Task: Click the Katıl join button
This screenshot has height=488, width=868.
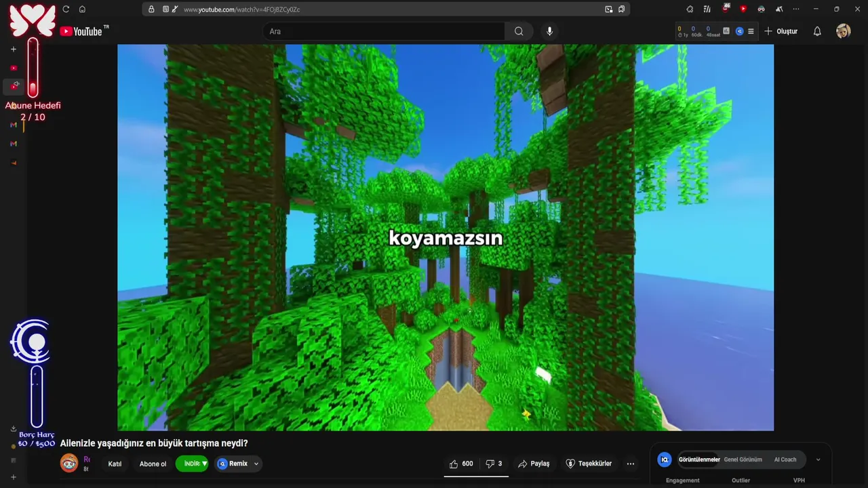Action: coord(115,464)
